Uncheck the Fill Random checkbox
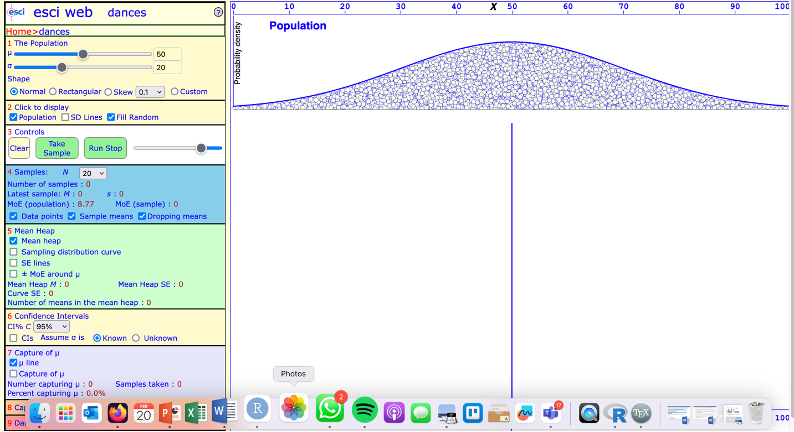The width and height of the screenshot is (794, 432). click(111, 117)
